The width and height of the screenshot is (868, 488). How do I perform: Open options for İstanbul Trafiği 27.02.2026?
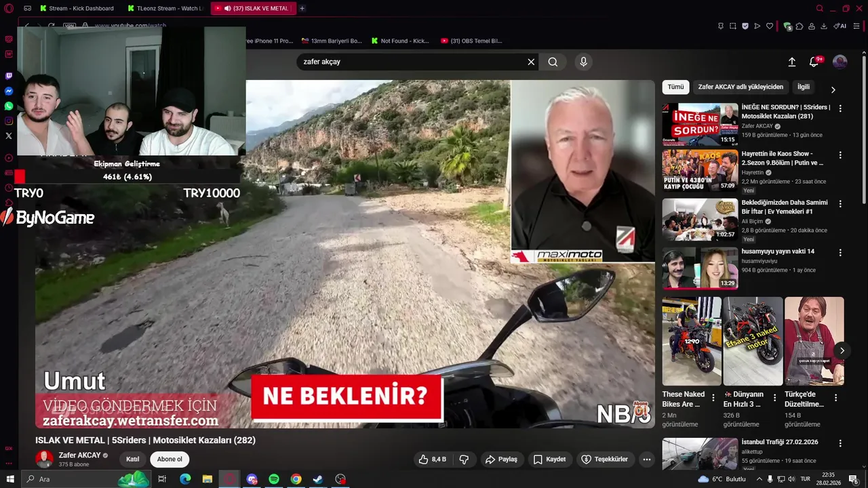[840, 443]
